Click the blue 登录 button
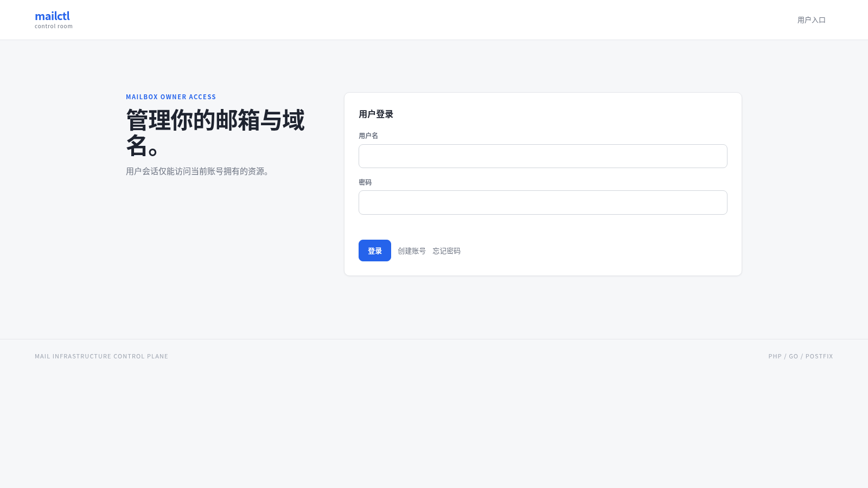The image size is (868, 488). (374, 251)
